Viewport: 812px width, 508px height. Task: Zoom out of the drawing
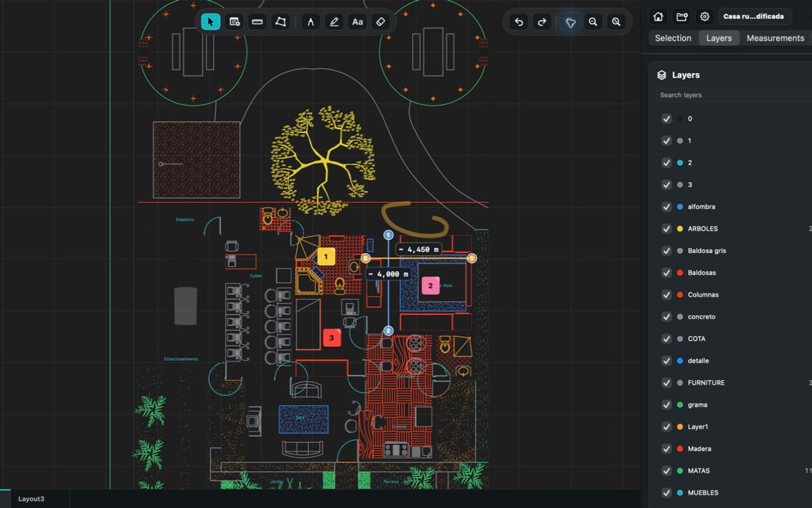(593, 22)
